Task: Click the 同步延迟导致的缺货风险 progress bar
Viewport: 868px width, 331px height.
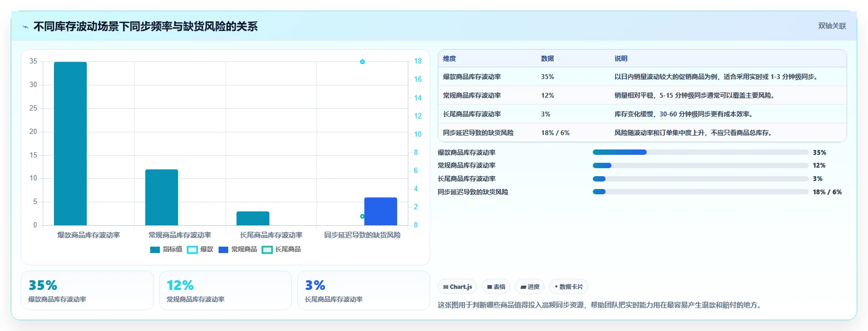Action: 701,192
